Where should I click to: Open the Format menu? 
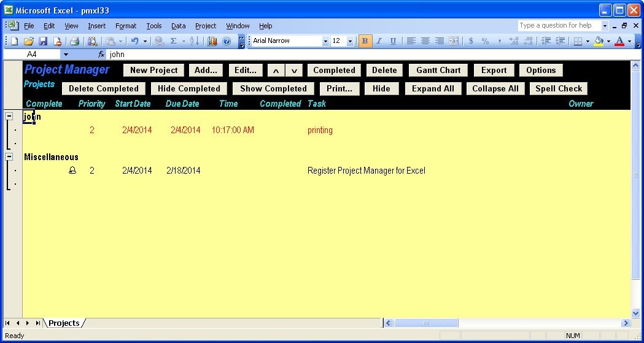126,26
